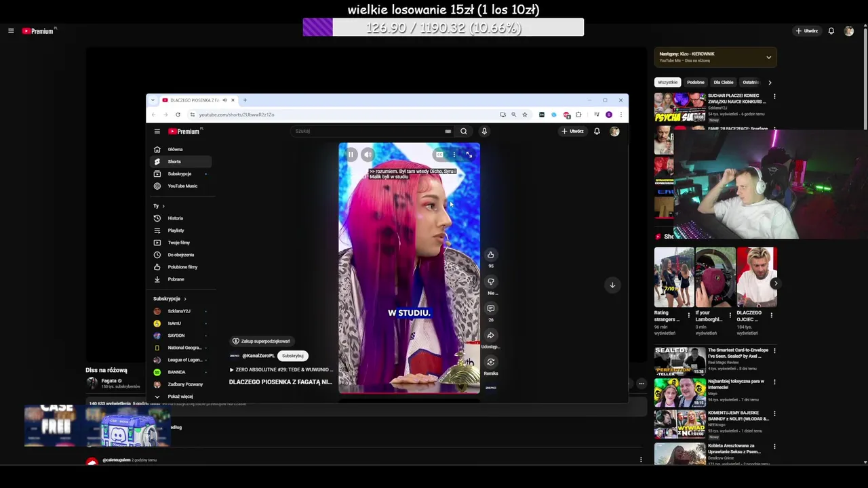The width and height of the screenshot is (868, 488).
Task: Click Zakup superpodziękowań button
Action: click(262, 341)
